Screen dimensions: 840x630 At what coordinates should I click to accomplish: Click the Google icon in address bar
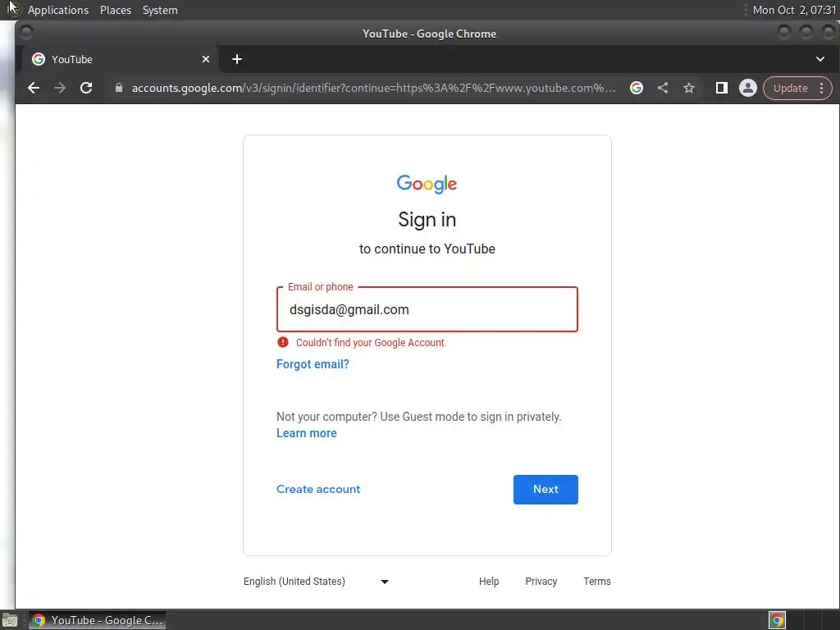637,88
